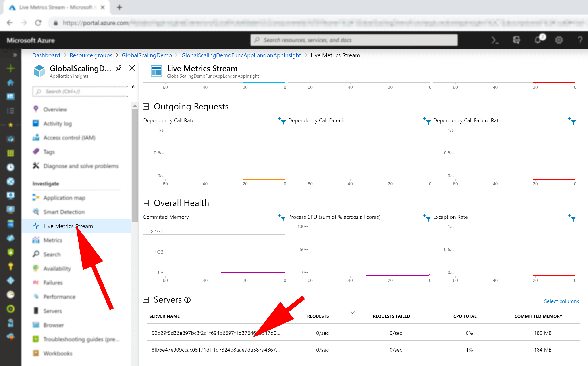Open the Select columns link

(x=561, y=301)
